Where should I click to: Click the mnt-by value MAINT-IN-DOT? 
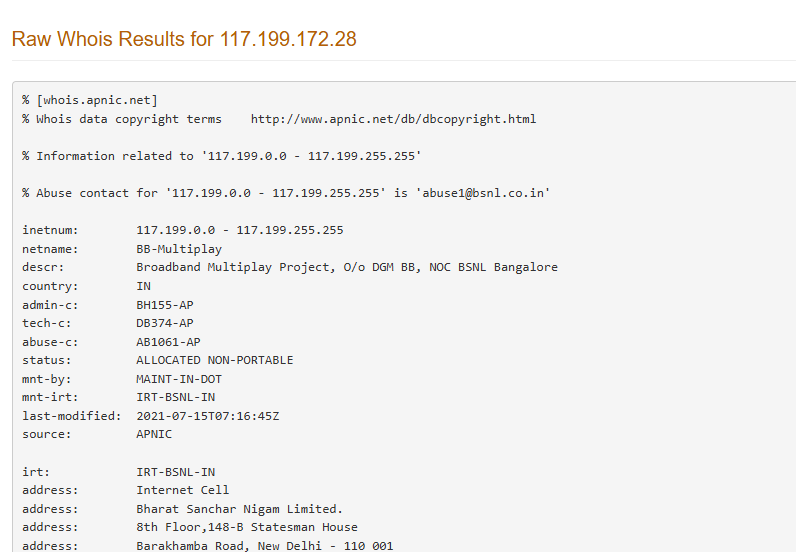pyautogui.click(x=179, y=379)
